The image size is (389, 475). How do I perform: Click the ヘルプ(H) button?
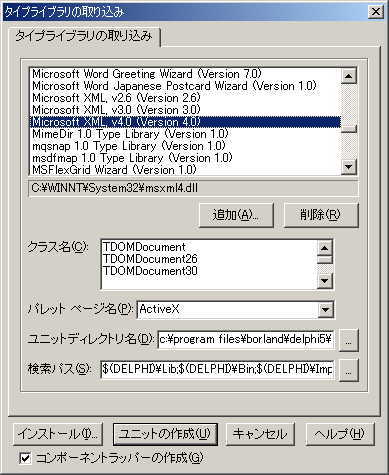[340, 434]
